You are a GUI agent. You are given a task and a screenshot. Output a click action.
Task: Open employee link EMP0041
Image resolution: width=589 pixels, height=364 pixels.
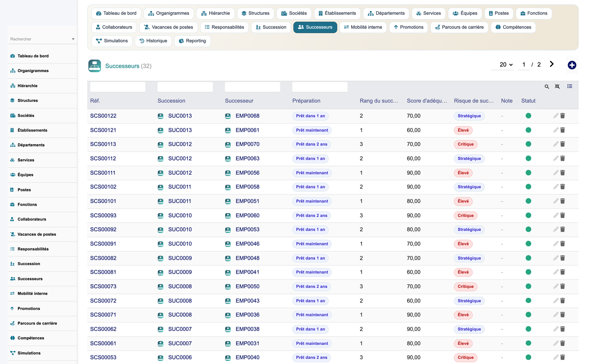[x=247, y=272]
